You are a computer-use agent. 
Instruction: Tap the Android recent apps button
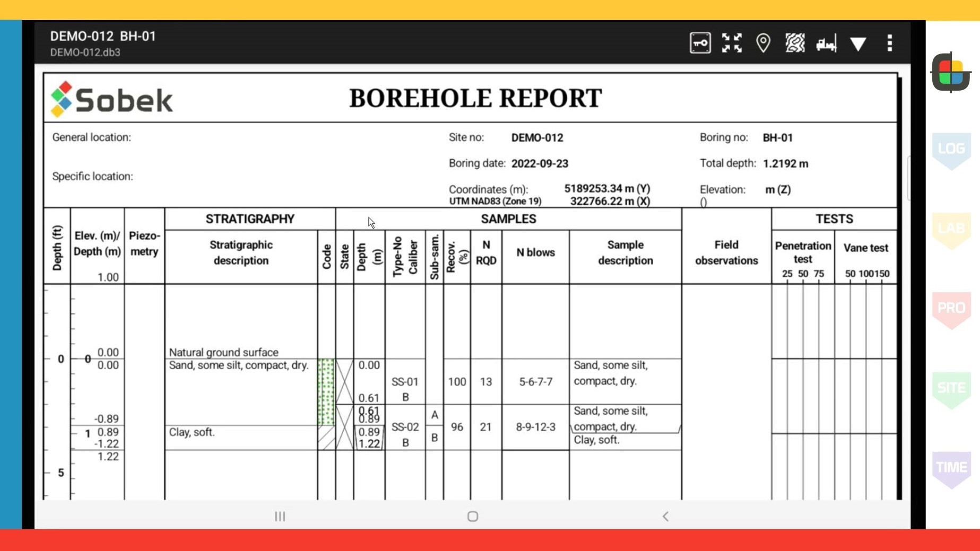[280, 516]
